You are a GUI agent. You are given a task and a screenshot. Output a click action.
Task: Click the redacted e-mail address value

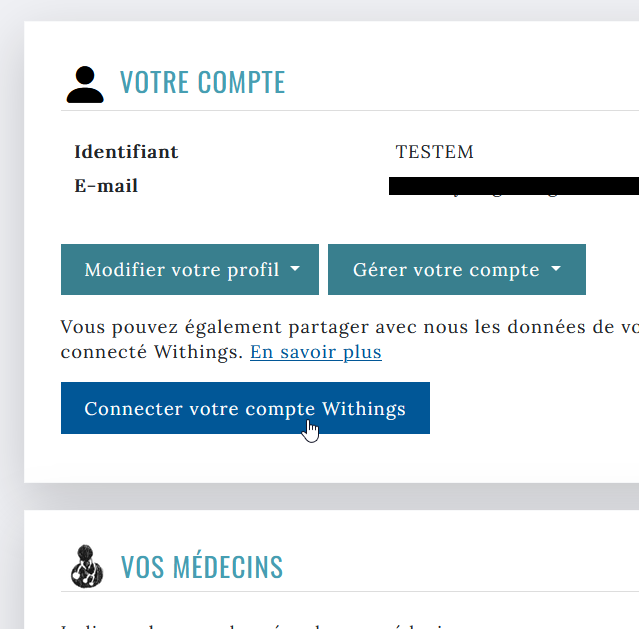(510, 186)
